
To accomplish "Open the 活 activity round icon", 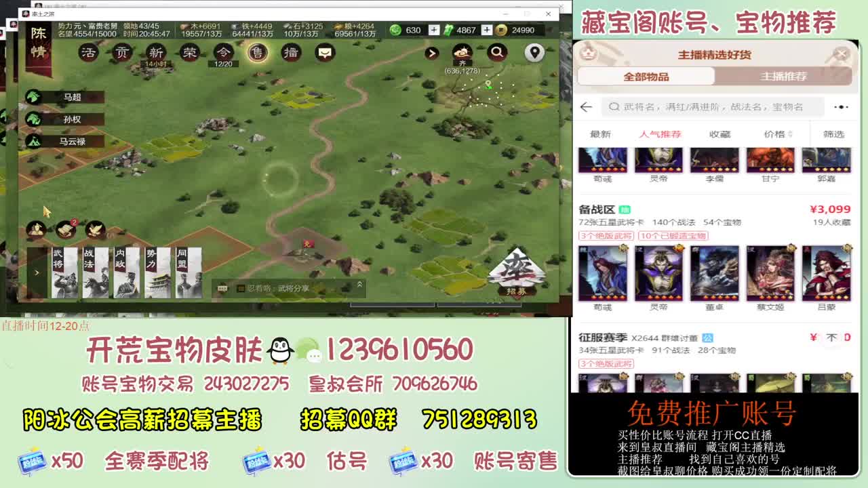I will click(89, 52).
